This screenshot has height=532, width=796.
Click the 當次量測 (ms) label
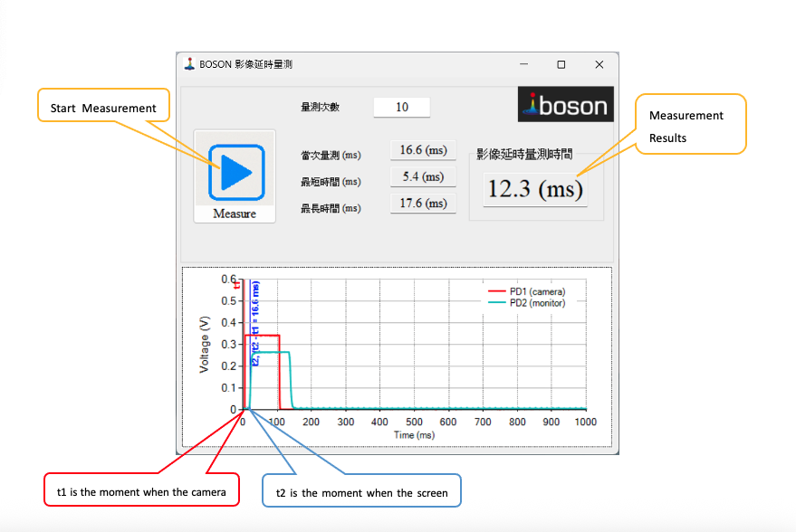[x=331, y=156]
